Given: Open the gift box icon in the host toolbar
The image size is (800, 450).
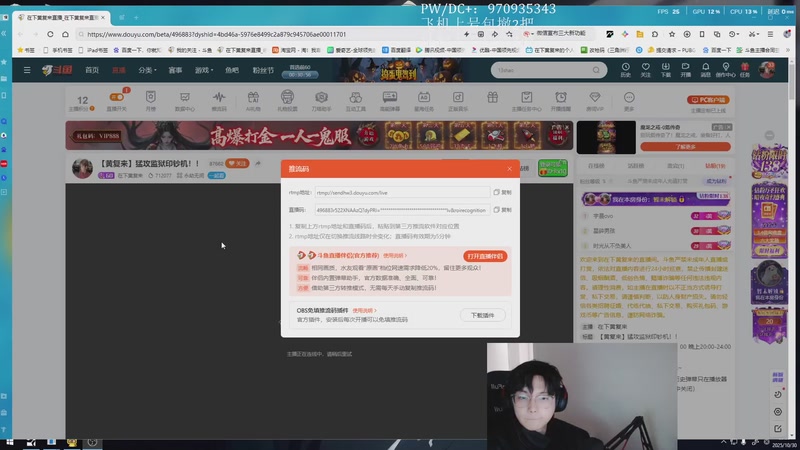Looking at the screenshot, I should pos(492,97).
